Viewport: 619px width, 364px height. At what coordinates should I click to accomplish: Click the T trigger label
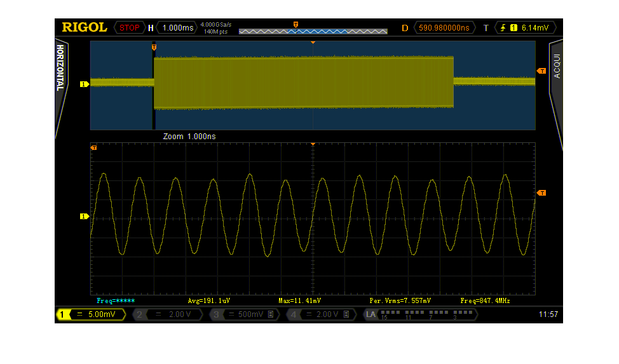[x=486, y=28]
